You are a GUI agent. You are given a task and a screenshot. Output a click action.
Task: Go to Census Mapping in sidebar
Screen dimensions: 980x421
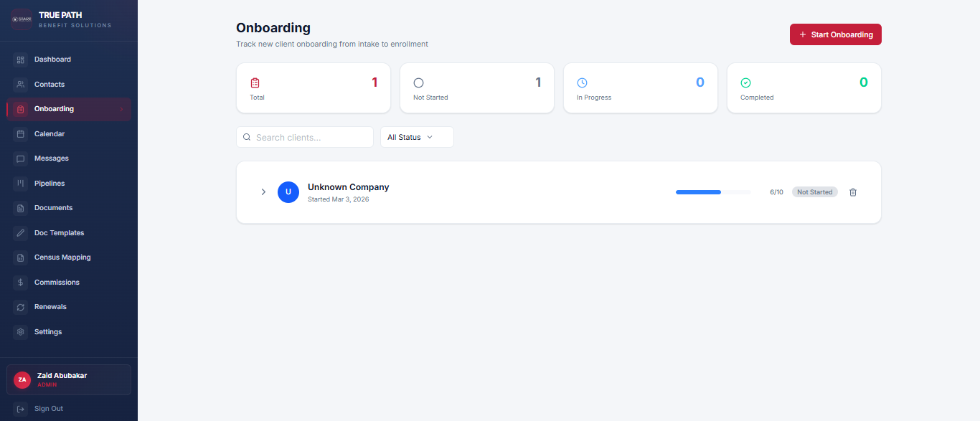[x=62, y=257]
